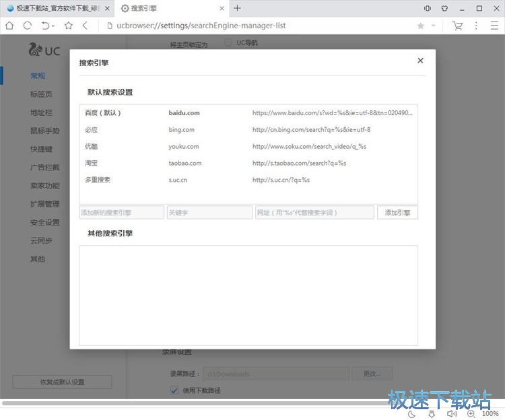
Task: Click the undo/restore closed tab icon
Action: (x=45, y=26)
